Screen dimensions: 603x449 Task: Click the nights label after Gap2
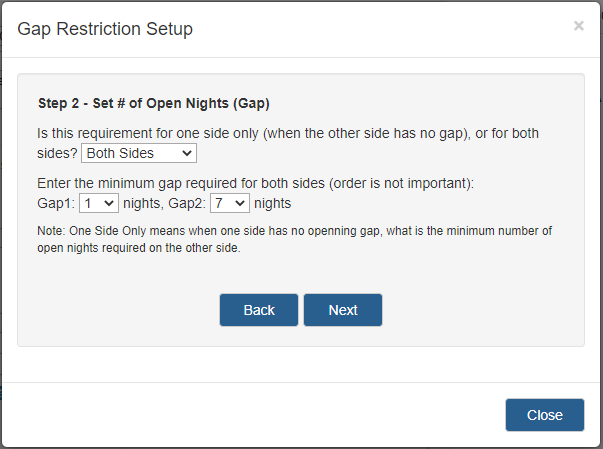click(272, 203)
